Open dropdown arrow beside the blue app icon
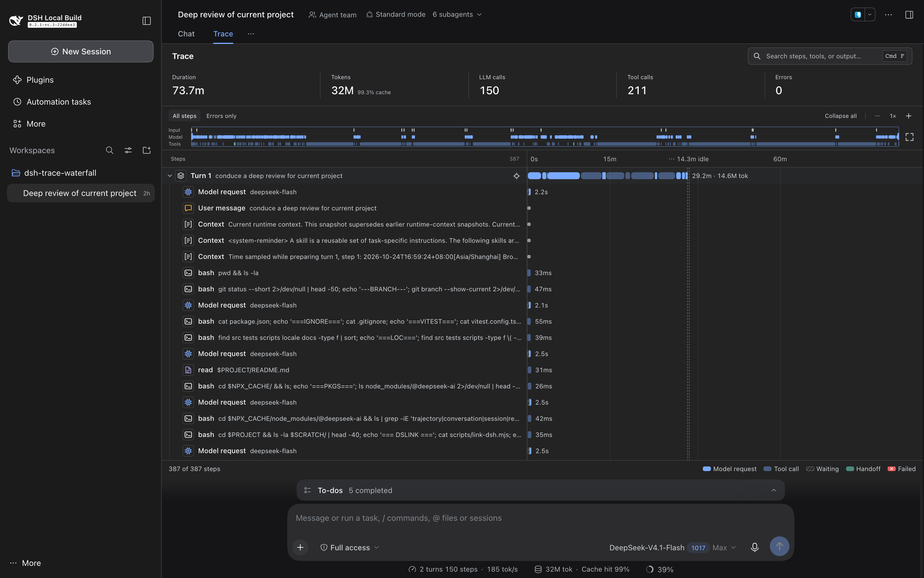This screenshot has width=924, height=578. 870,14
